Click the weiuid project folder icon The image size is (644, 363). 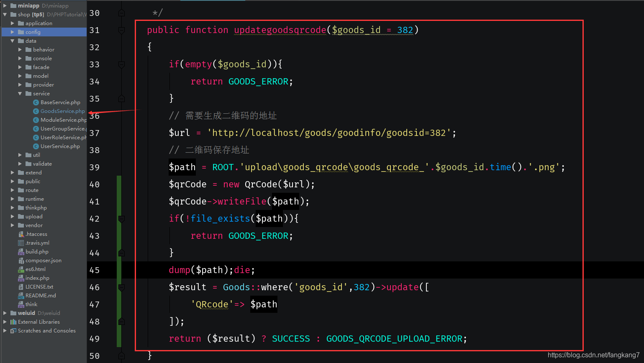coord(13,313)
